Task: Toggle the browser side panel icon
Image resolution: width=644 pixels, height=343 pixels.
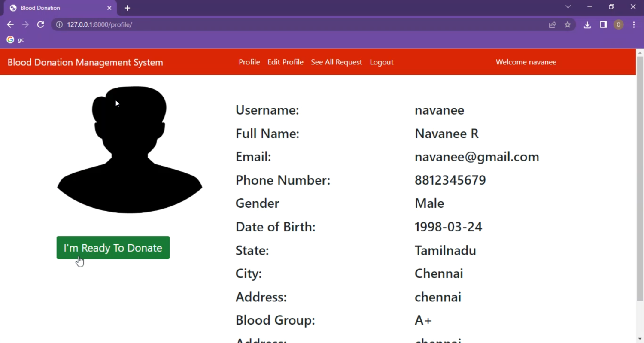Action: pos(603,25)
